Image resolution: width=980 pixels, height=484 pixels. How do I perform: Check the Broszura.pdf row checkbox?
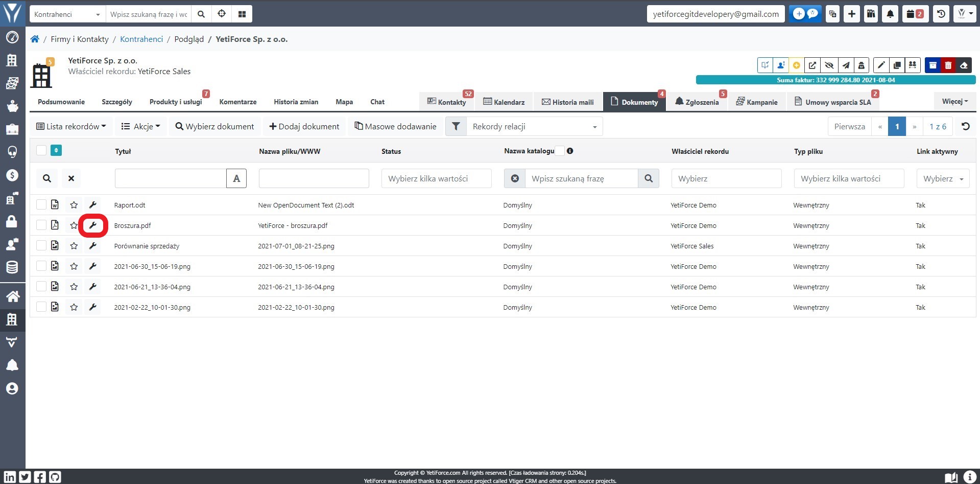[x=41, y=225]
